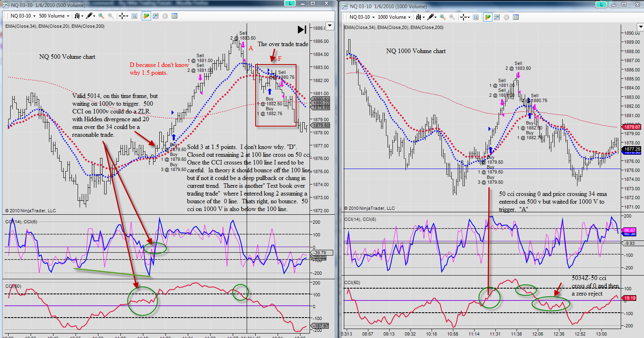Click the 11:31 time label on the 1000 Volume axis
The height and width of the screenshot is (338, 644).
[x=495, y=334]
